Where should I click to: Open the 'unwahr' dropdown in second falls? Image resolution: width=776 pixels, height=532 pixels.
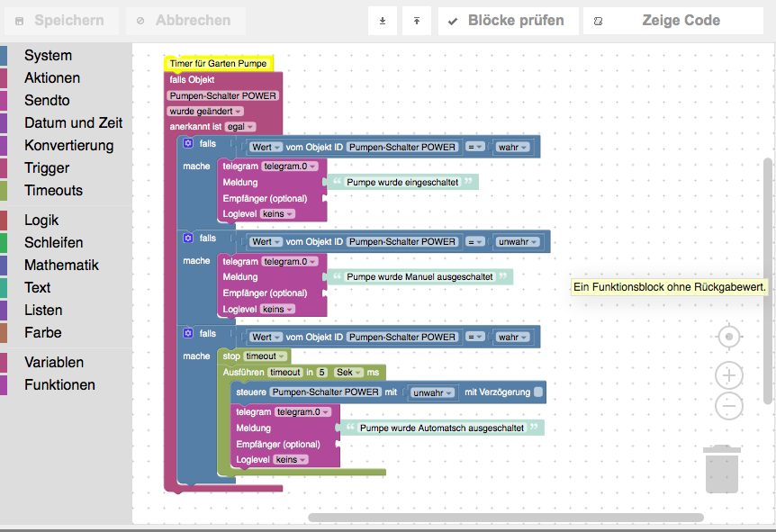pos(518,242)
